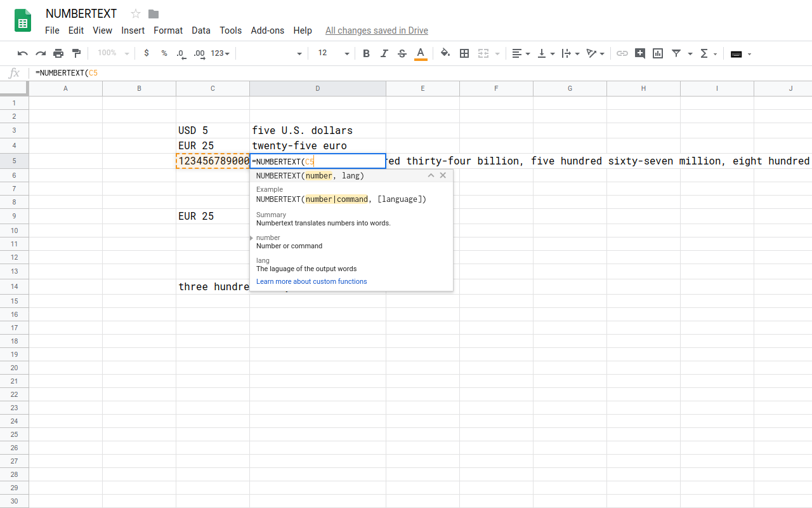
Task: Select column E header
Action: point(422,88)
